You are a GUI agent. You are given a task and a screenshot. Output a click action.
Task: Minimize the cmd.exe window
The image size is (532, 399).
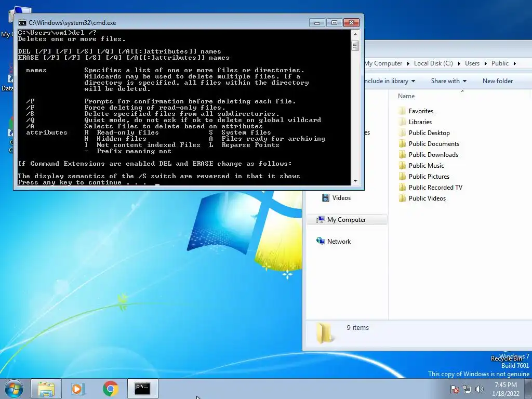tap(317, 23)
